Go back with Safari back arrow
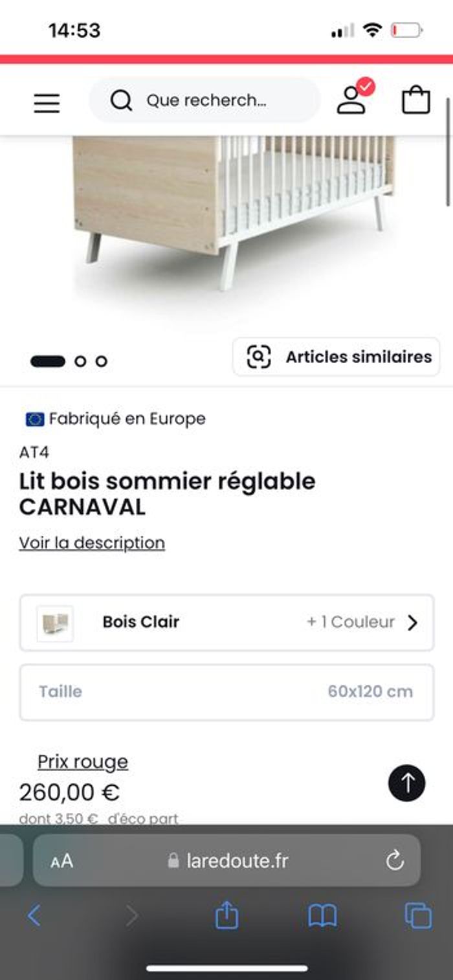The image size is (453, 980). tap(34, 915)
